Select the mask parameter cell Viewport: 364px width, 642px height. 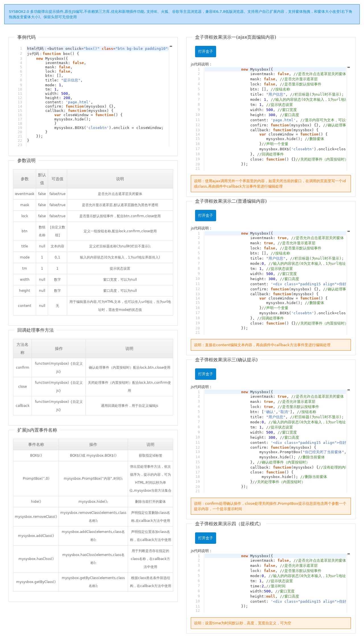(x=24, y=205)
